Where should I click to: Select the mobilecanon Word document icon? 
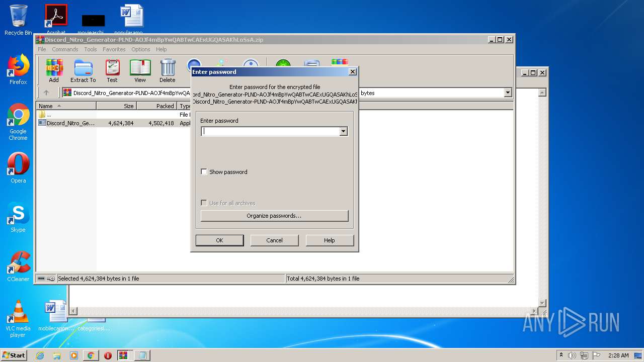tap(56, 316)
